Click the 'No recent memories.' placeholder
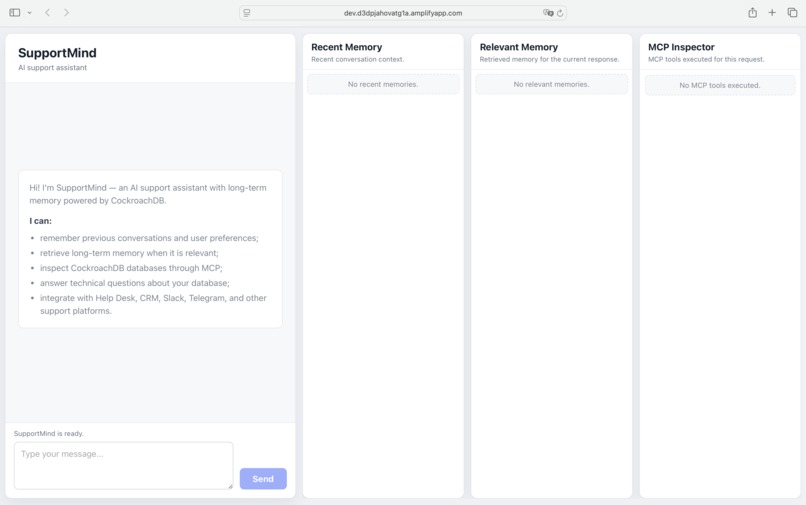 (383, 84)
